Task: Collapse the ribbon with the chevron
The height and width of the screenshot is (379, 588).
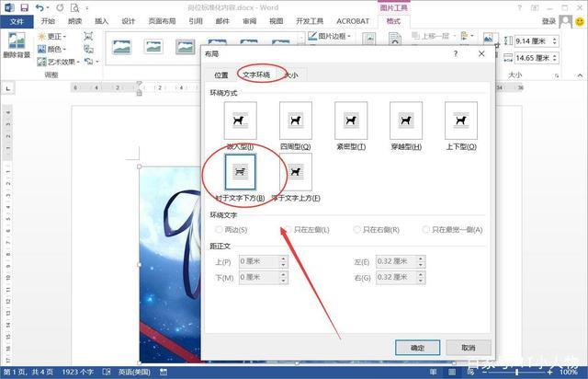Action: click(580, 75)
